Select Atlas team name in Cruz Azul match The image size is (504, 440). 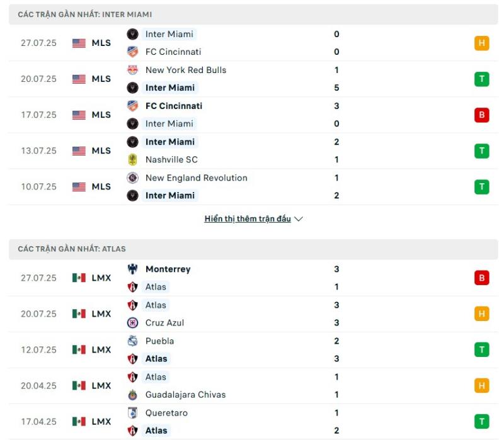tap(156, 305)
